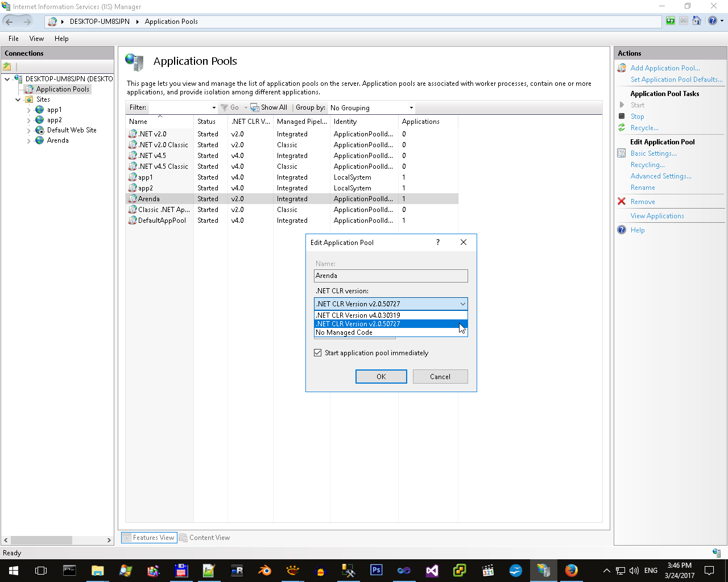
Task: Click the blue Help icon in Actions pane
Action: click(x=622, y=230)
